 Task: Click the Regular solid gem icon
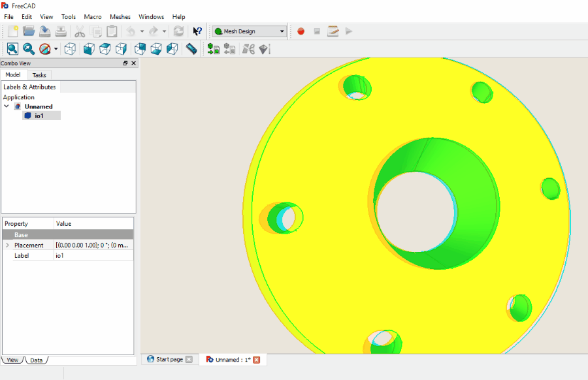pyautogui.click(x=265, y=49)
